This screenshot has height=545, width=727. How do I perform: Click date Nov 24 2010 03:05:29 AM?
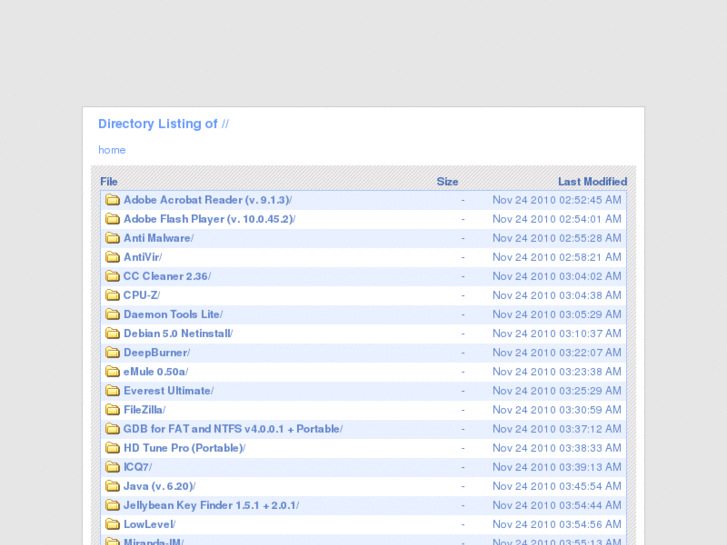point(557,314)
